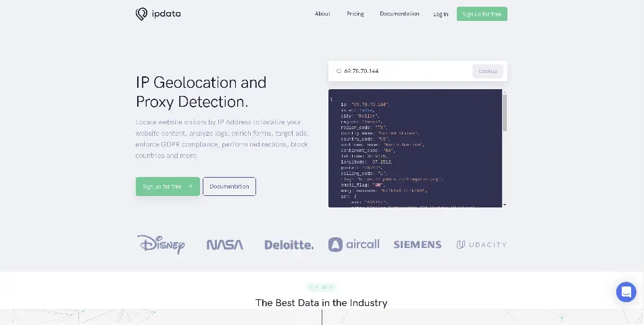Viewport: 644px width, 325px height.
Task: Click the JSON output scrollbar thumb
Action: (x=505, y=113)
